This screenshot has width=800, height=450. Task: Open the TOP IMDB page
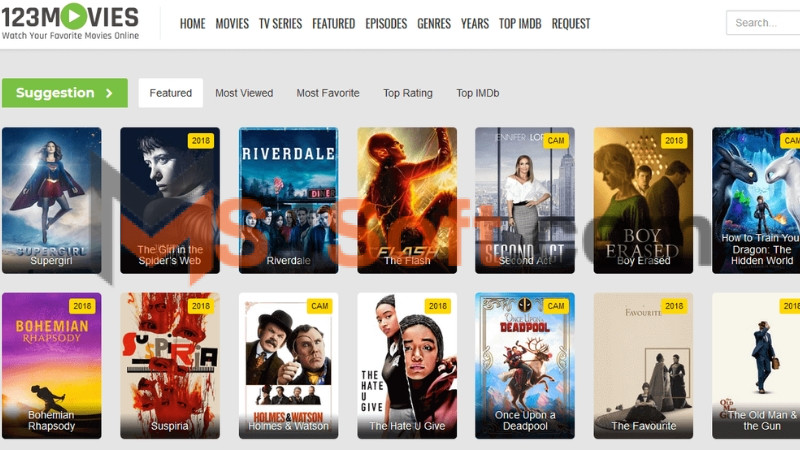click(x=520, y=23)
